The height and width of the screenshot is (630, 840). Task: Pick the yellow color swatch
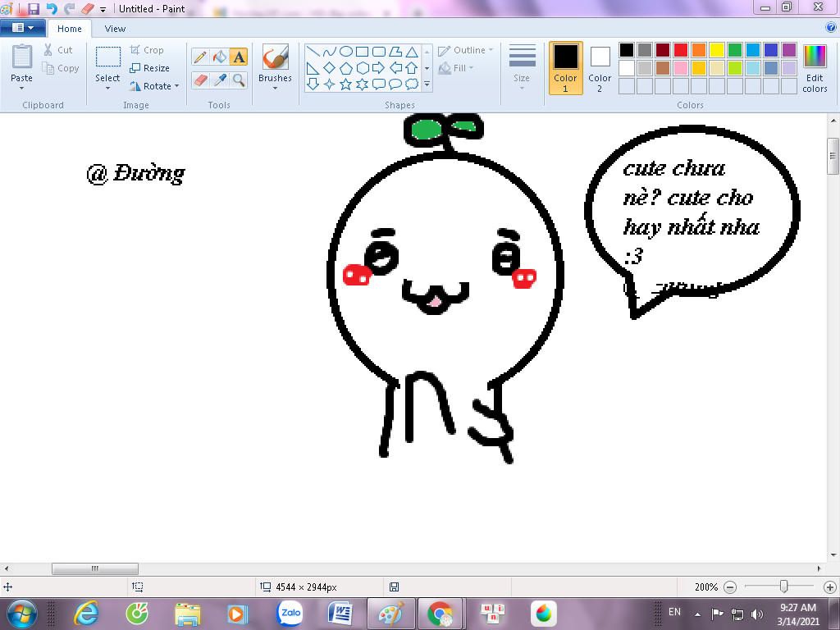pyautogui.click(x=717, y=50)
